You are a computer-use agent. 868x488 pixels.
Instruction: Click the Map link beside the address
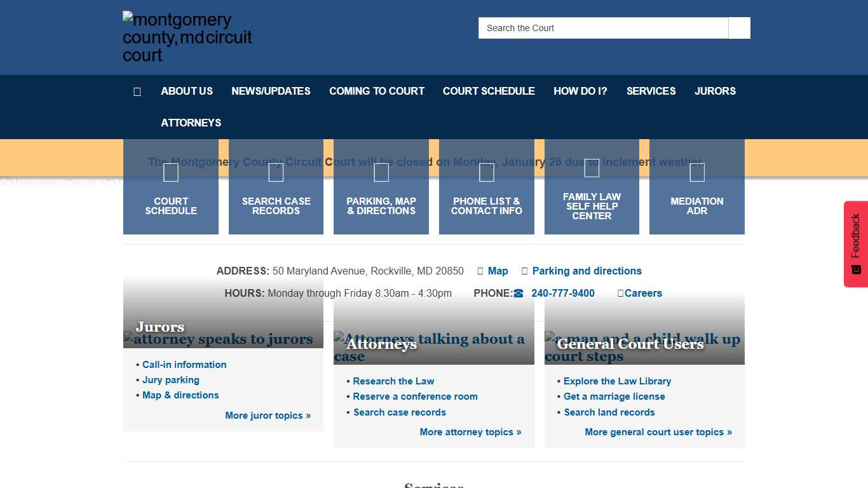[498, 271]
